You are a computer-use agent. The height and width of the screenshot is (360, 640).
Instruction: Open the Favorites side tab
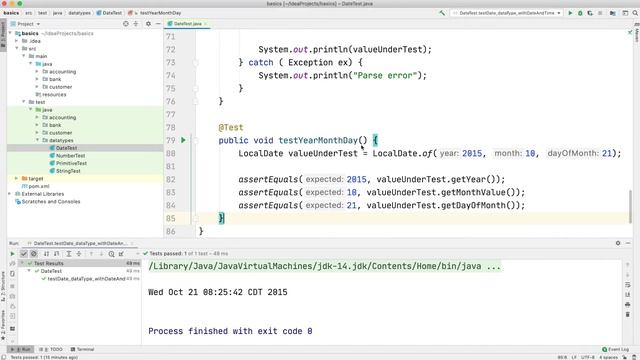pos(3,324)
